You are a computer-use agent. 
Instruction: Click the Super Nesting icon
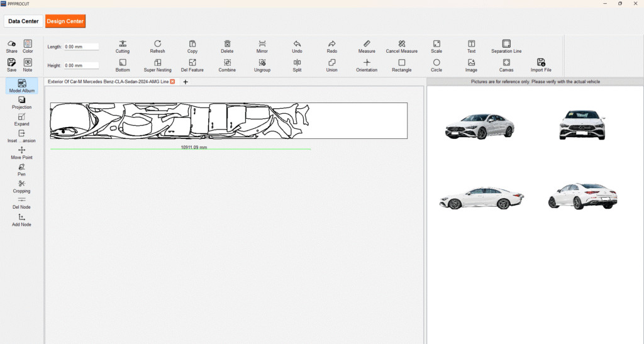tap(157, 63)
